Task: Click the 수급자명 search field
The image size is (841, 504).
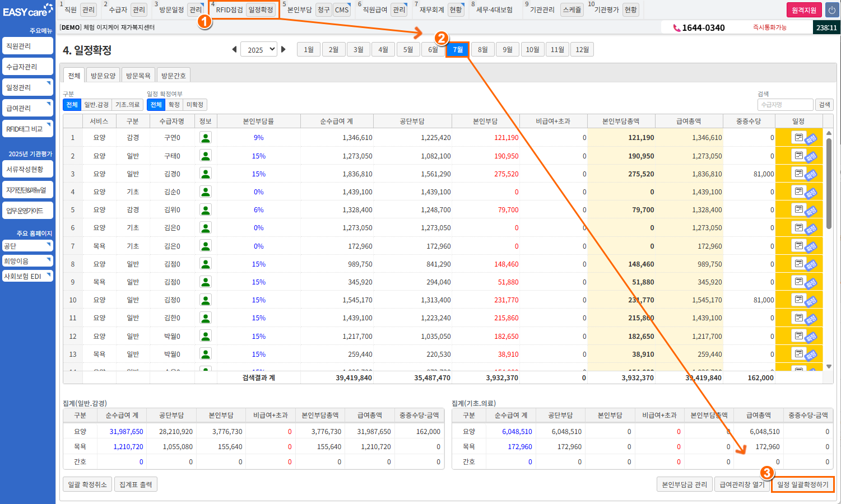Action: click(x=785, y=105)
